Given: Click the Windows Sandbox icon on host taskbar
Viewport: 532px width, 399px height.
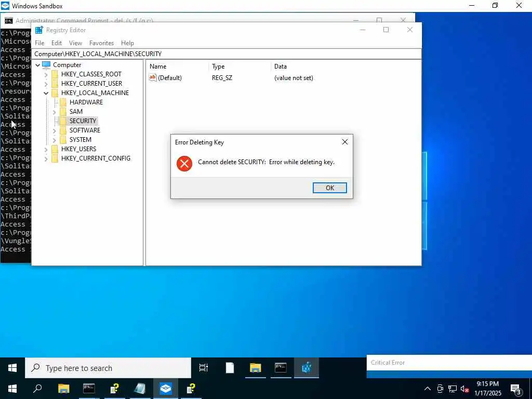Looking at the screenshot, I should click(x=166, y=389).
